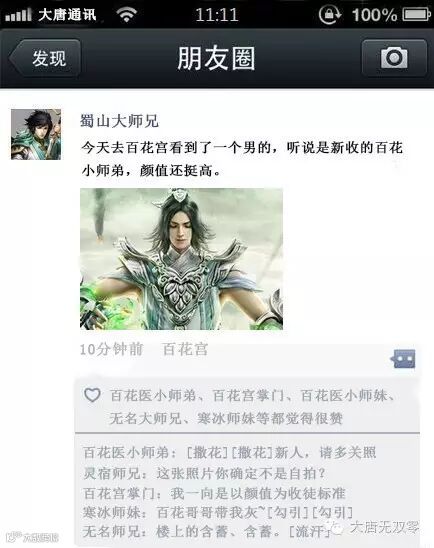Tap the WiFi status icon
Screen dimensions: 434x548
[126, 15]
